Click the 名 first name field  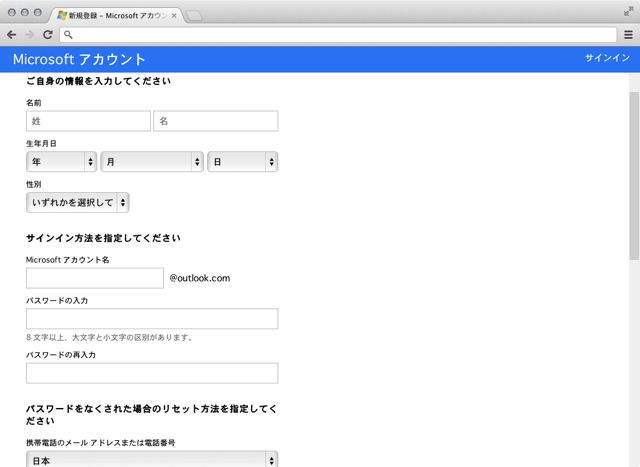(216, 121)
